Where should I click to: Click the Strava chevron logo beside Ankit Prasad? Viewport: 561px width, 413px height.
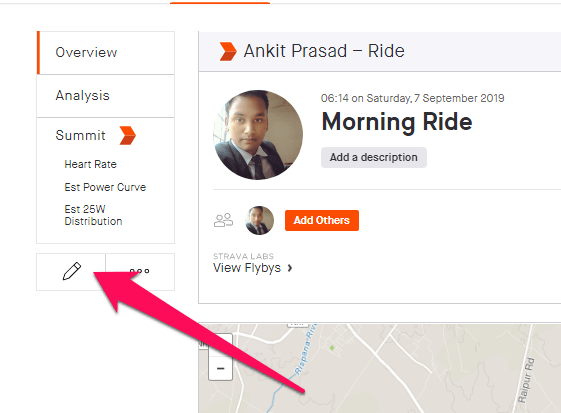coord(228,51)
